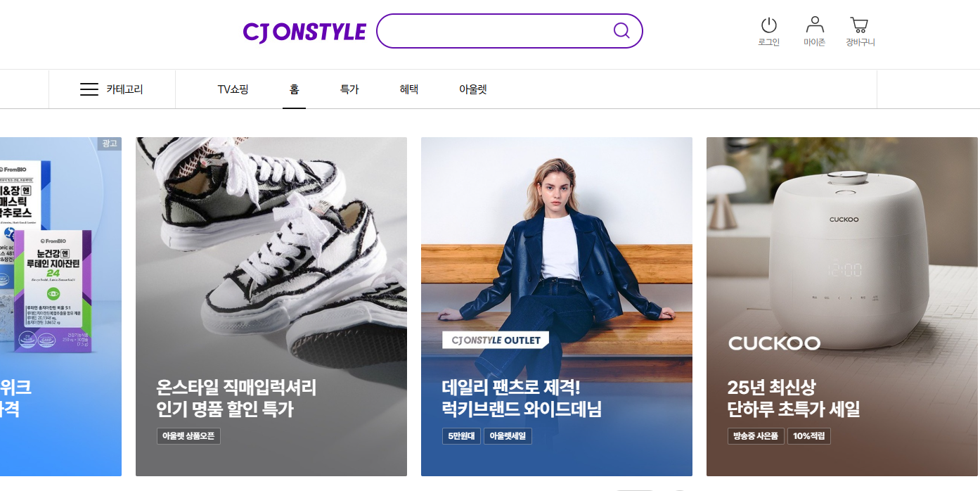Click the CJ ONSTYLE OUTLET badge
The image size is (980, 491).
[x=495, y=340]
